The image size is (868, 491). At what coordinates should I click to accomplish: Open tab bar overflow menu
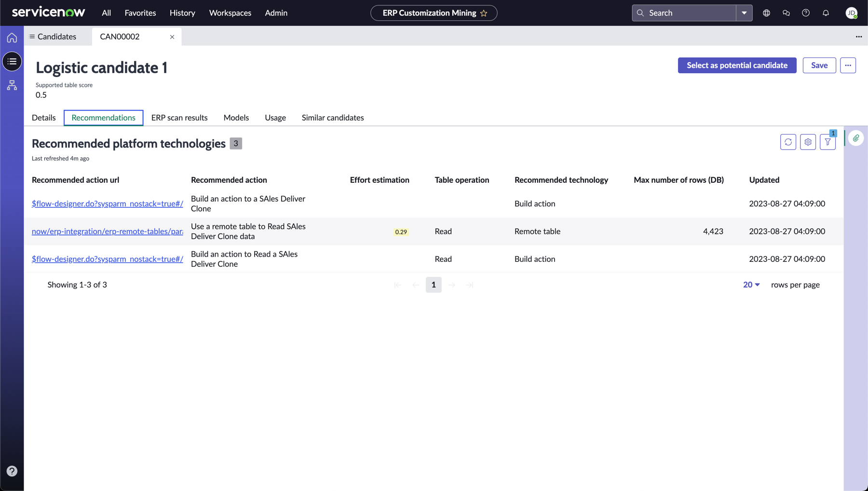point(859,37)
